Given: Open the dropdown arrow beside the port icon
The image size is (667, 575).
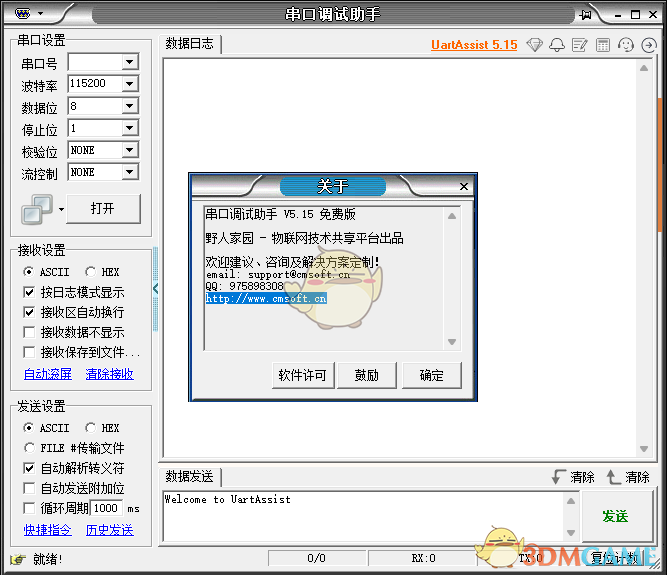Looking at the screenshot, I should [x=61, y=209].
